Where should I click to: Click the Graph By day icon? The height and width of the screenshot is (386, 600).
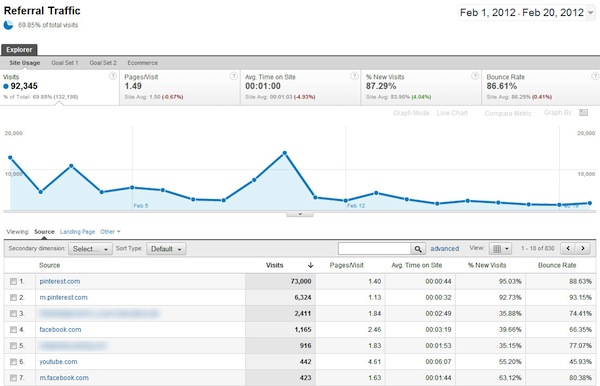(584, 112)
